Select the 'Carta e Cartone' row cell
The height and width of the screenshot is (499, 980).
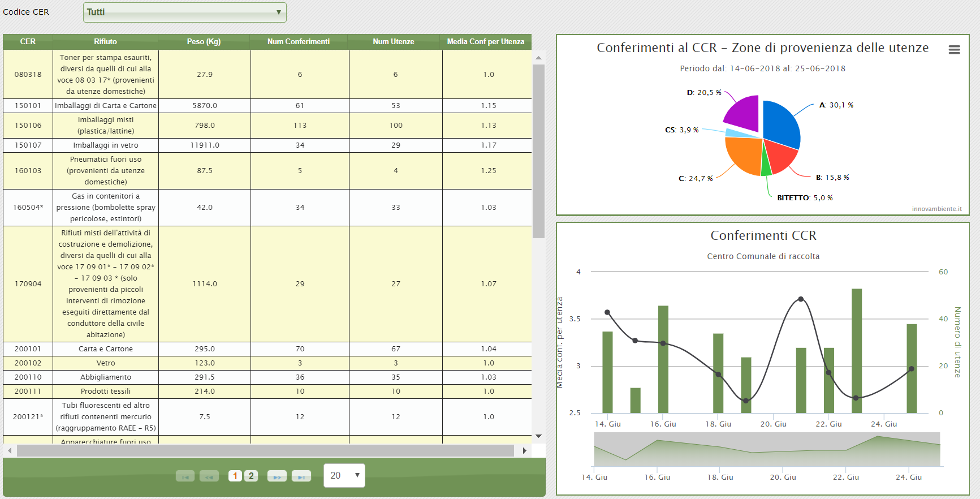pos(106,349)
